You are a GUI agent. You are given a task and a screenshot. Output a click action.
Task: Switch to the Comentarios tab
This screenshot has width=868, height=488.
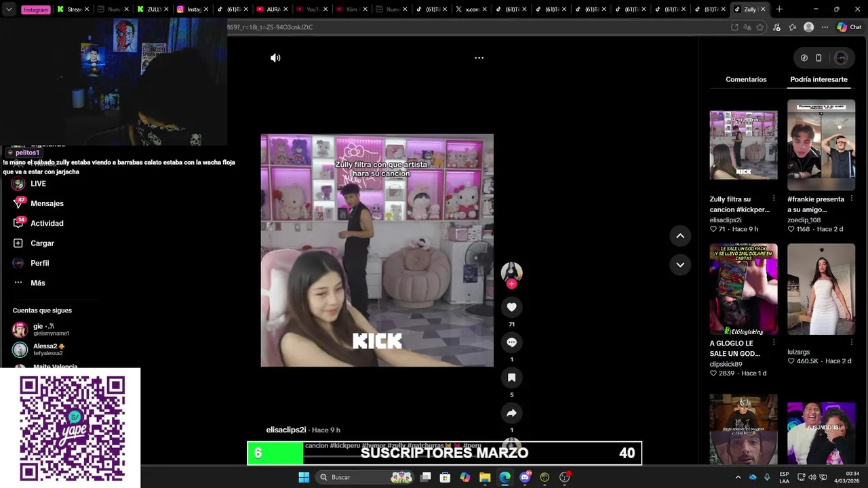tap(746, 79)
